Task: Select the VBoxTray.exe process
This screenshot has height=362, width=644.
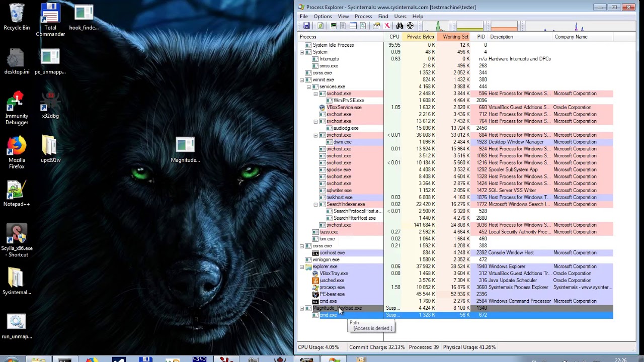Action: 455,274
